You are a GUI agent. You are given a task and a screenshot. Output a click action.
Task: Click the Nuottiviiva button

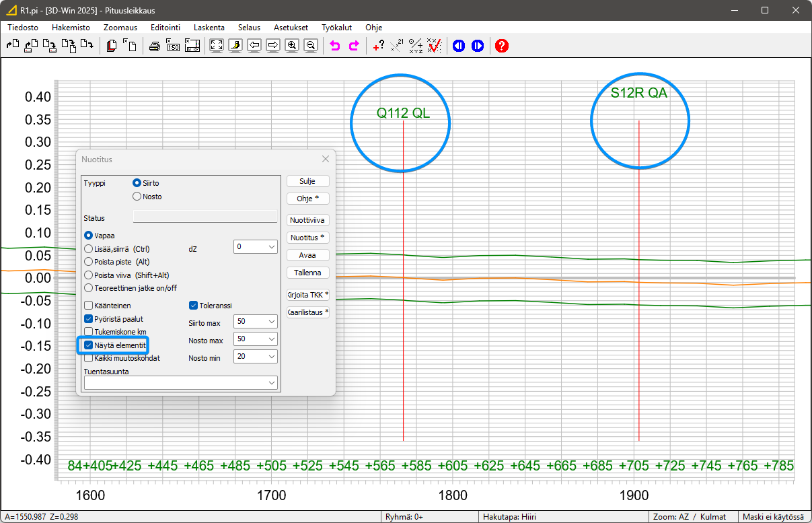coord(308,220)
